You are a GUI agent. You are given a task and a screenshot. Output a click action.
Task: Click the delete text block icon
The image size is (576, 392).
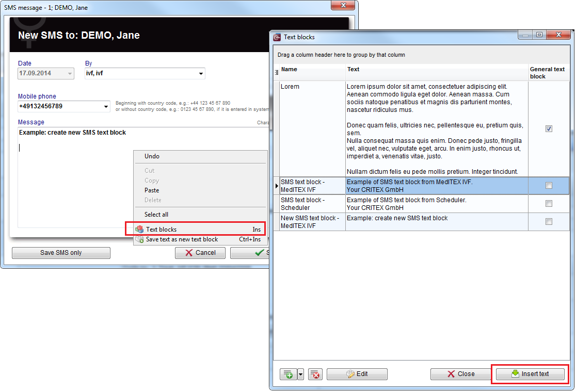pos(315,374)
